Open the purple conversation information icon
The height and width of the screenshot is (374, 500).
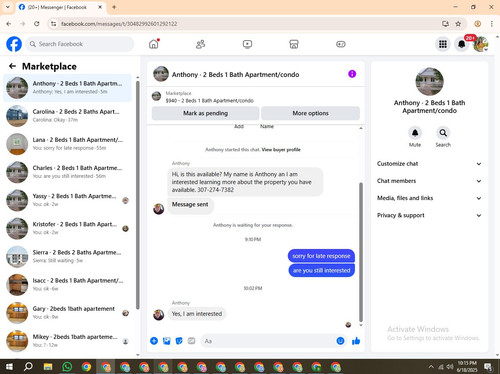click(352, 74)
